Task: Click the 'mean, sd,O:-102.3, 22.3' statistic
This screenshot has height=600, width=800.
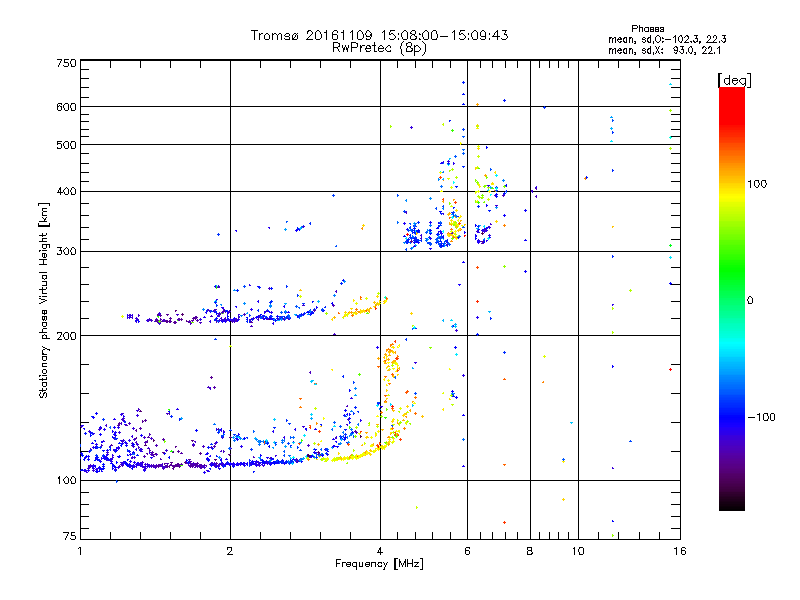Action: (x=667, y=39)
